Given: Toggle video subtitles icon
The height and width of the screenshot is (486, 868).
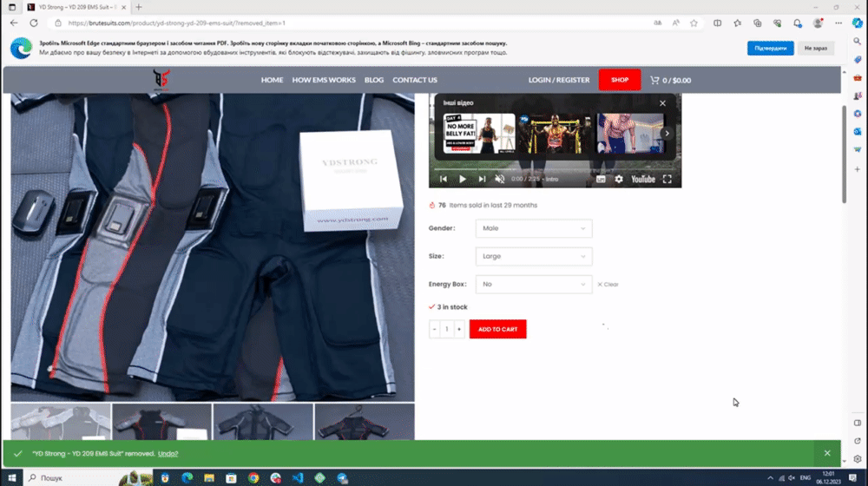Looking at the screenshot, I should pos(601,179).
